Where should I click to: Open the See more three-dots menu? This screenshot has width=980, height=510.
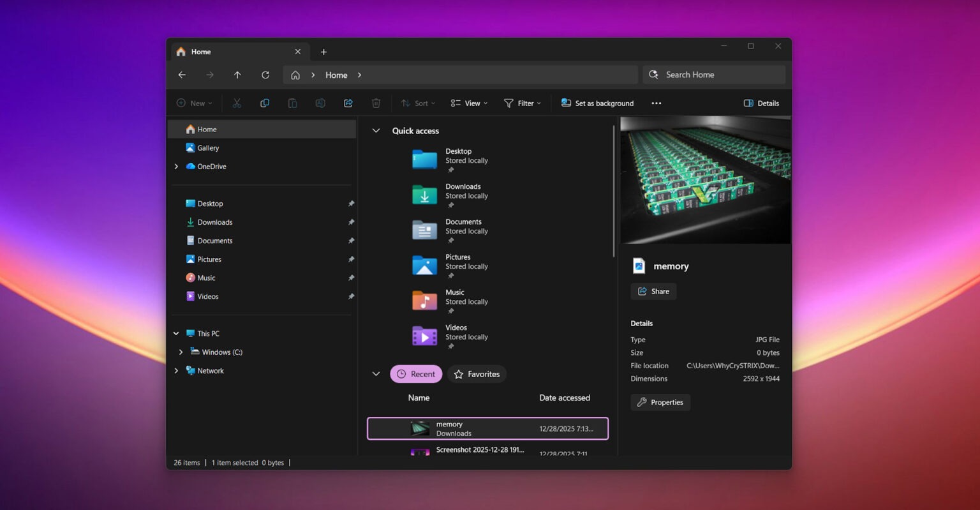click(656, 103)
